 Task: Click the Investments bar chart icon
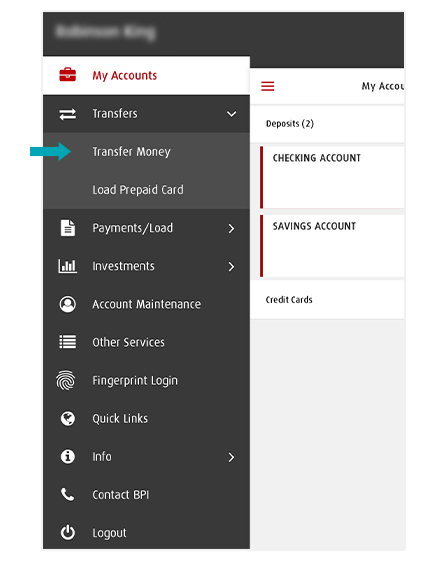coord(67,266)
